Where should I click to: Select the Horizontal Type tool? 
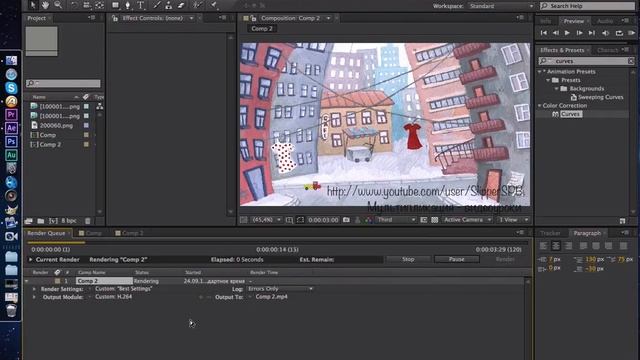pyautogui.click(x=141, y=5)
